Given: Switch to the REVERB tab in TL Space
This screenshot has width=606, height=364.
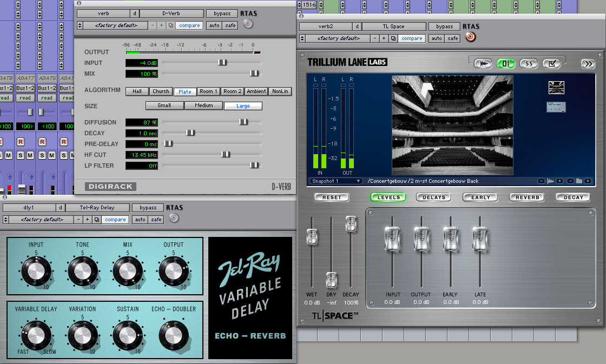Looking at the screenshot, I should pyautogui.click(x=527, y=197).
